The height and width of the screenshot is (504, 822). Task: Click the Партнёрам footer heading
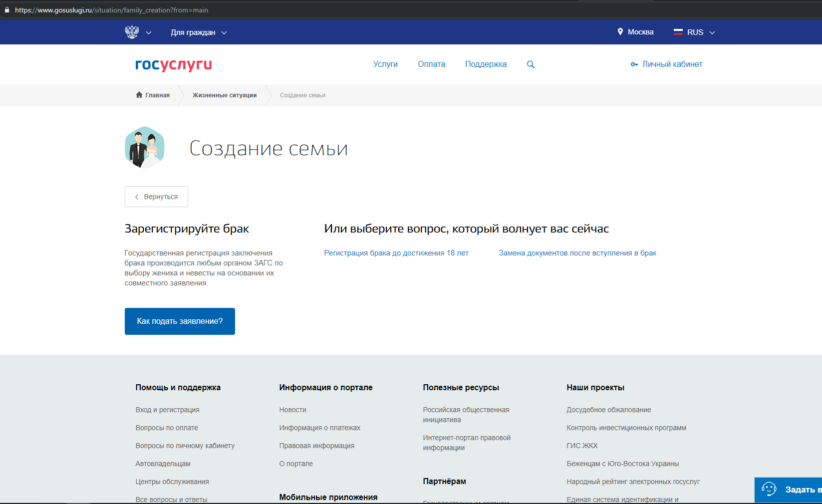[x=445, y=481]
